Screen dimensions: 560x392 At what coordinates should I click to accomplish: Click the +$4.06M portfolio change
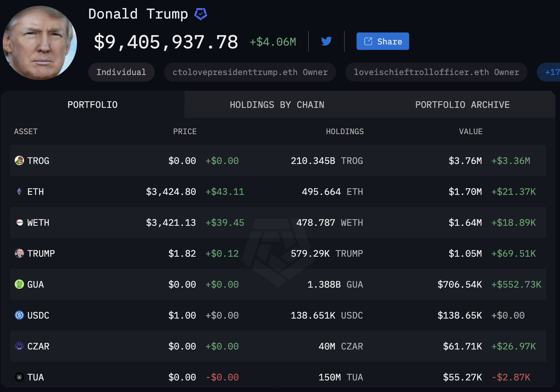pyautogui.click(x=273, y=42)
